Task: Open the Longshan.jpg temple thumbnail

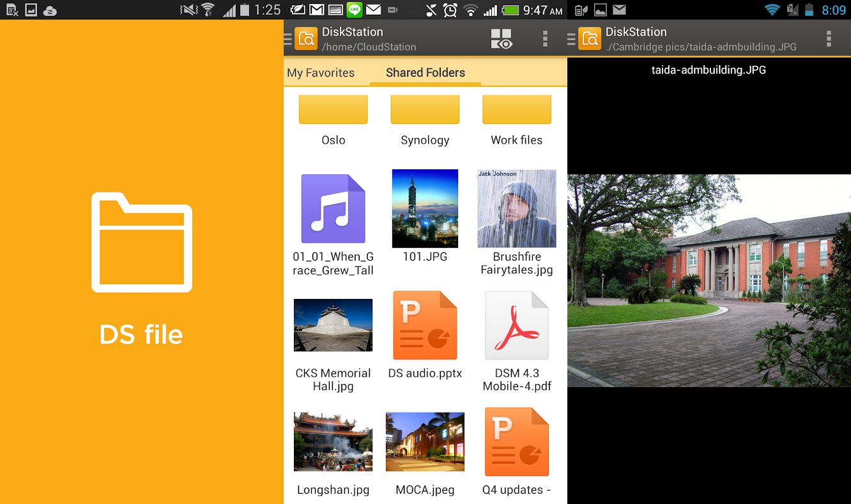Action: click(x=333, y=442)
